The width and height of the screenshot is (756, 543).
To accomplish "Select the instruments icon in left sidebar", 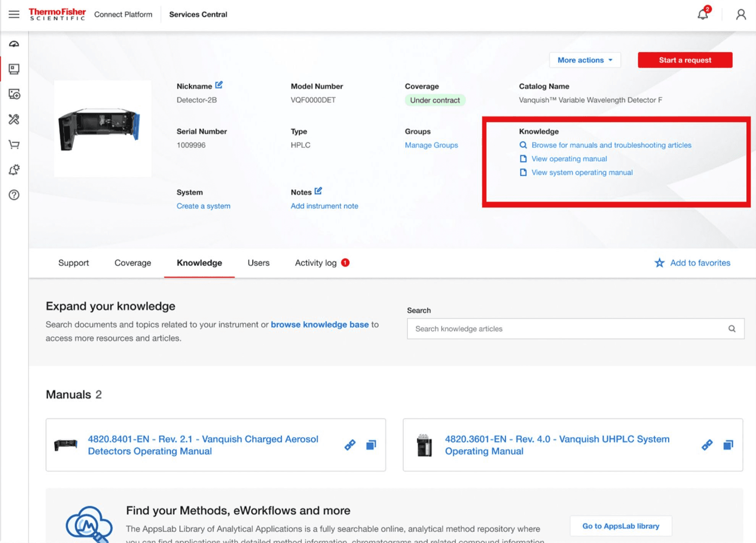I will pos(14,69).
